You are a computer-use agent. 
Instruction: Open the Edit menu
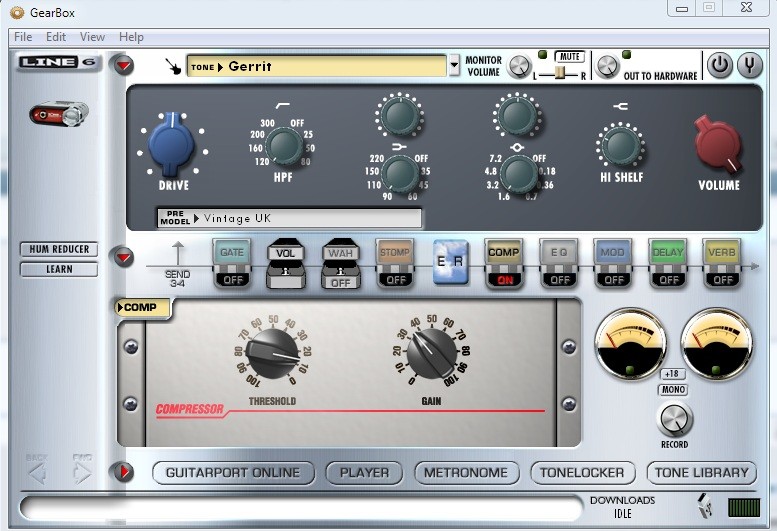click(56, 37)
